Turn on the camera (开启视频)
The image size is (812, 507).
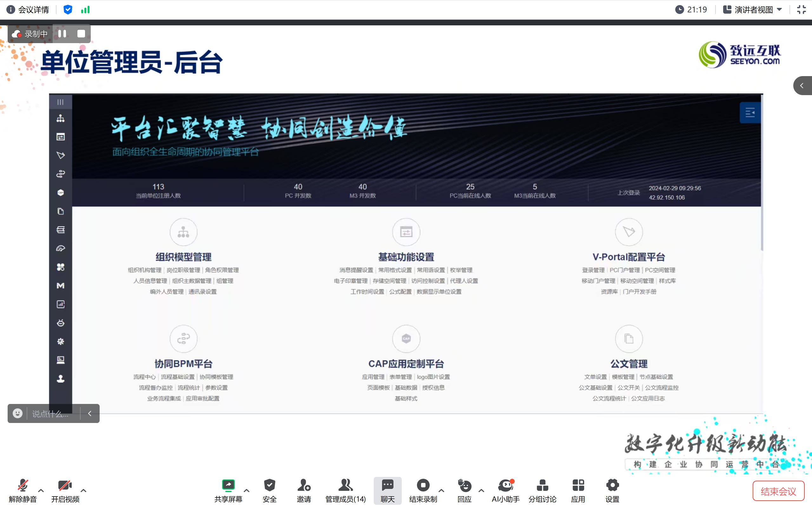(x=65, y=485)
